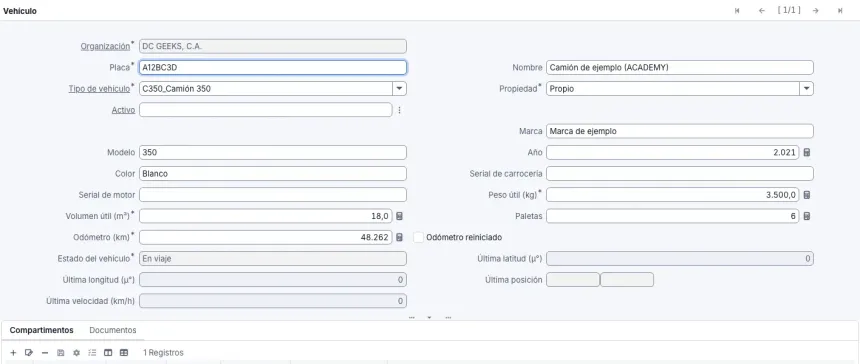The height and width of the screenshot is (364, 860).
Task: Delete the record with the minus icon
Action: coord(45,352)
